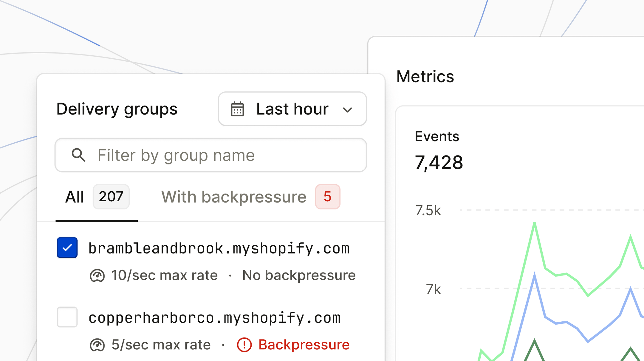The width and height of the screenshot is (644, 361).
Task: Click the blue line peak in chart
Action: [x=534, y=275]
